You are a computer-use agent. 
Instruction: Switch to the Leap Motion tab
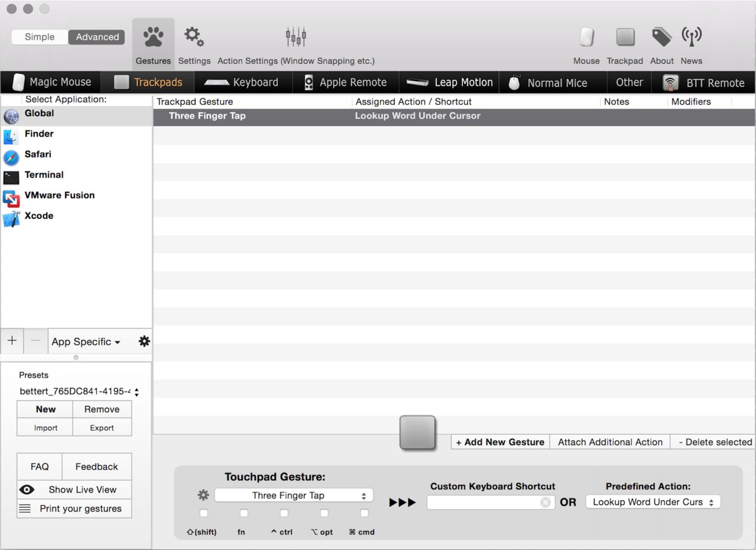pyautogui.click(x=449, y=82)
